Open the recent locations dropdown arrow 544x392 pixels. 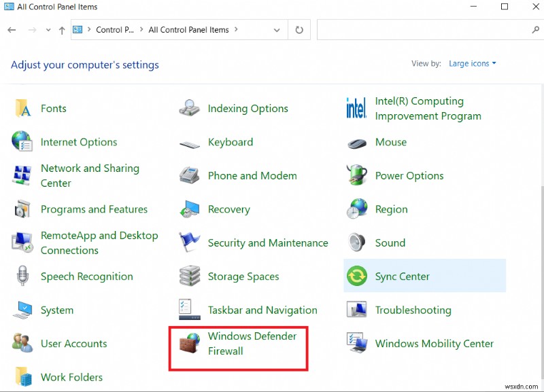(48, 30)
